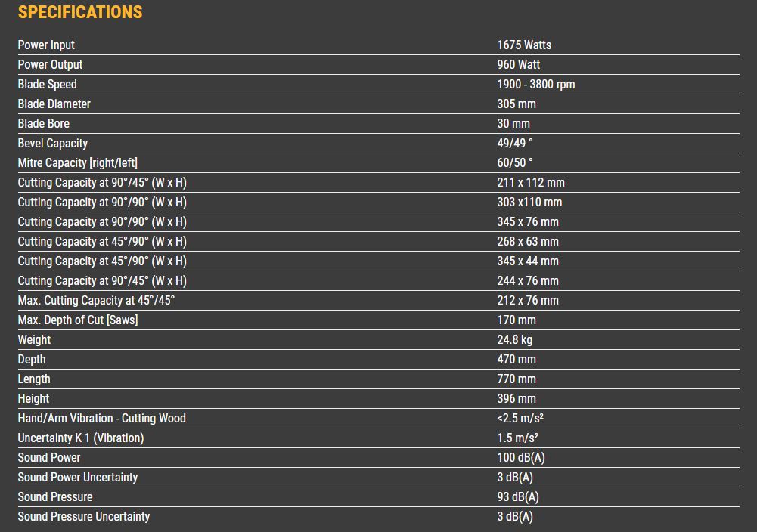The width and height of the screenshot is (757, 532).
Task: Click the Sound Pressure Uncertainty label
Action: tap(84, 517)
